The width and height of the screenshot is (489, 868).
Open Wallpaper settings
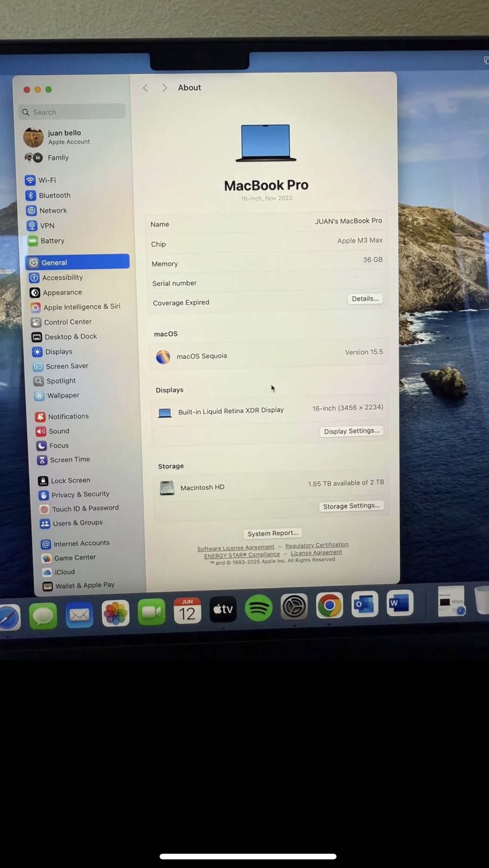click(x=57, y=395)
